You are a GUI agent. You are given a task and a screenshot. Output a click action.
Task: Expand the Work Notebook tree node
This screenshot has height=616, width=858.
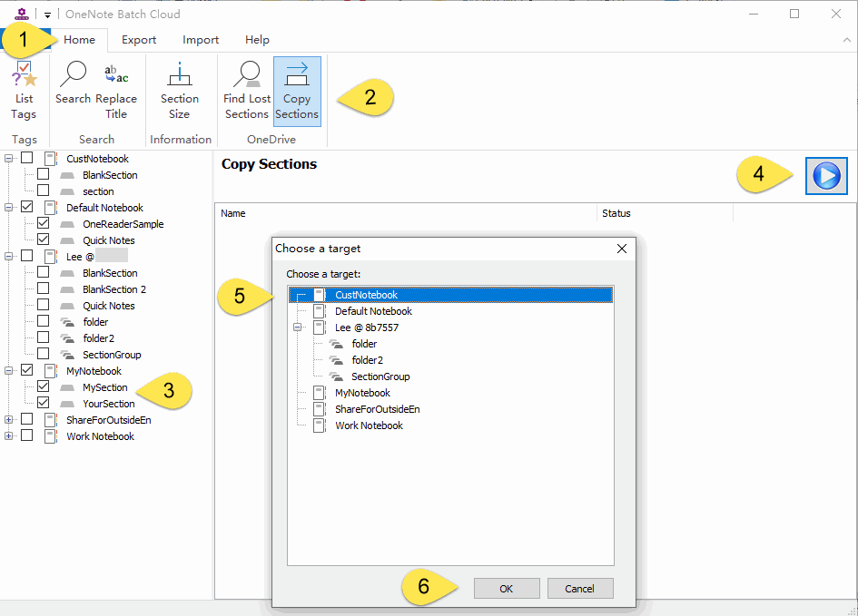(8, 435)
